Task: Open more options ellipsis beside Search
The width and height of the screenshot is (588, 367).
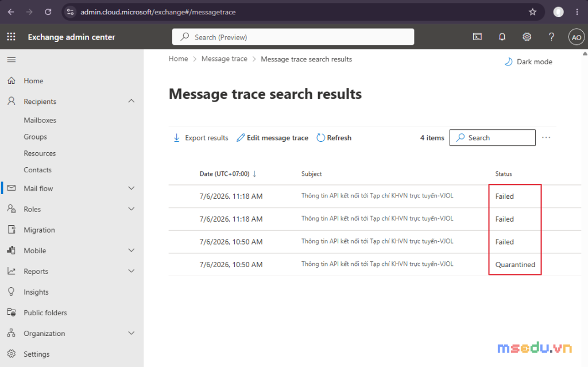Action: [x=546, y=138]
